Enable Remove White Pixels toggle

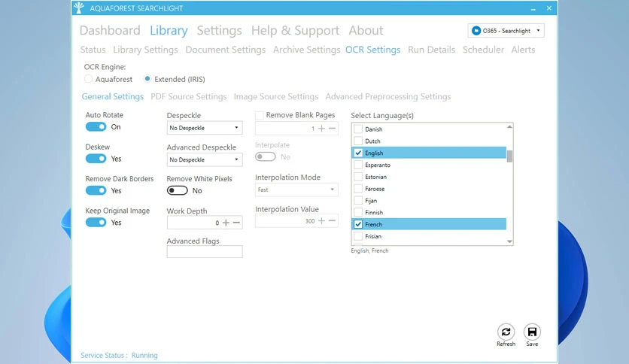click(178, 190)
